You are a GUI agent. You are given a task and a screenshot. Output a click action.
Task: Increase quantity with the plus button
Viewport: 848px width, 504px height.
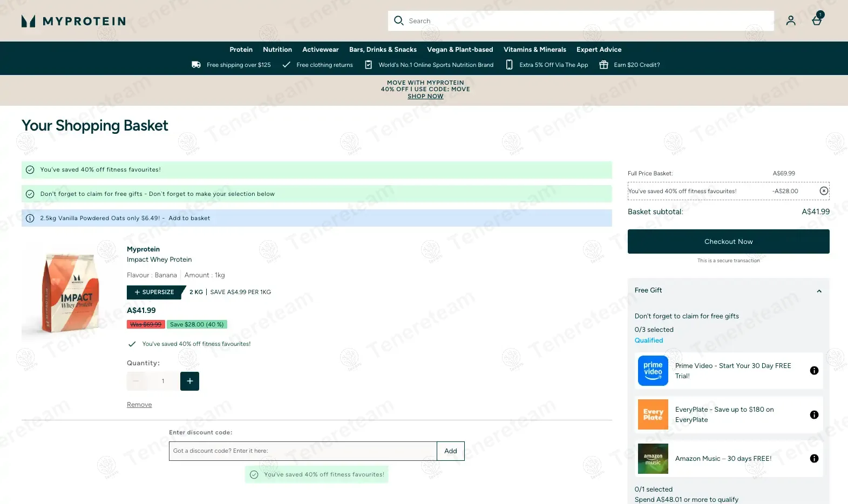point(189,381)
